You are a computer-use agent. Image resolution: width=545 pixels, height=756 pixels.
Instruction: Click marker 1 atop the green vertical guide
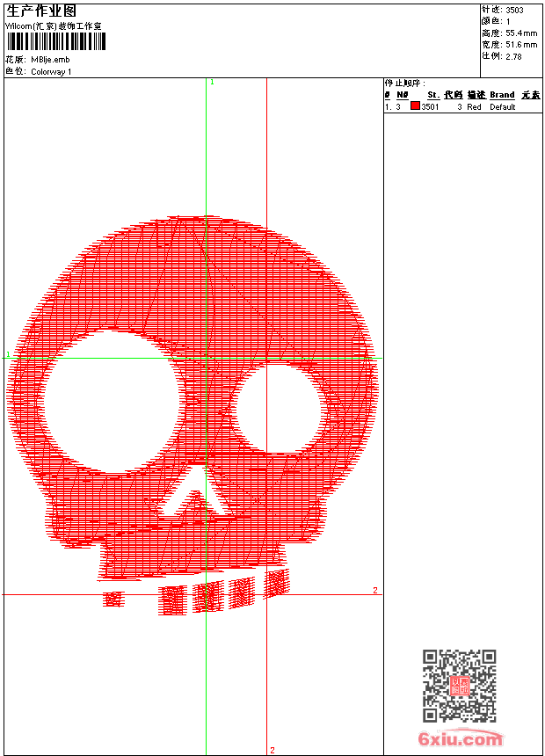coord(212,82)
